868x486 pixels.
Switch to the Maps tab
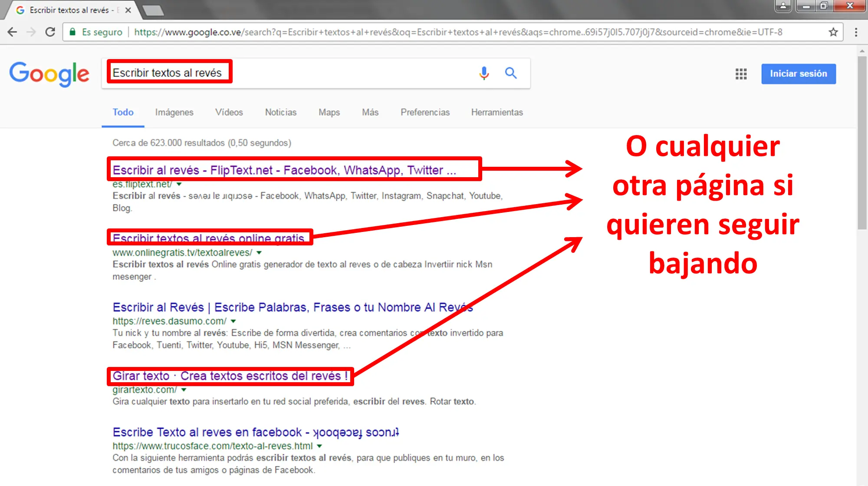point(329,112)
